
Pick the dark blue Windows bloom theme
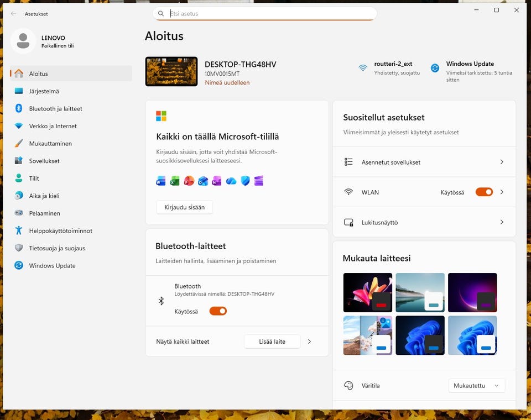click(x=420, y=335)
